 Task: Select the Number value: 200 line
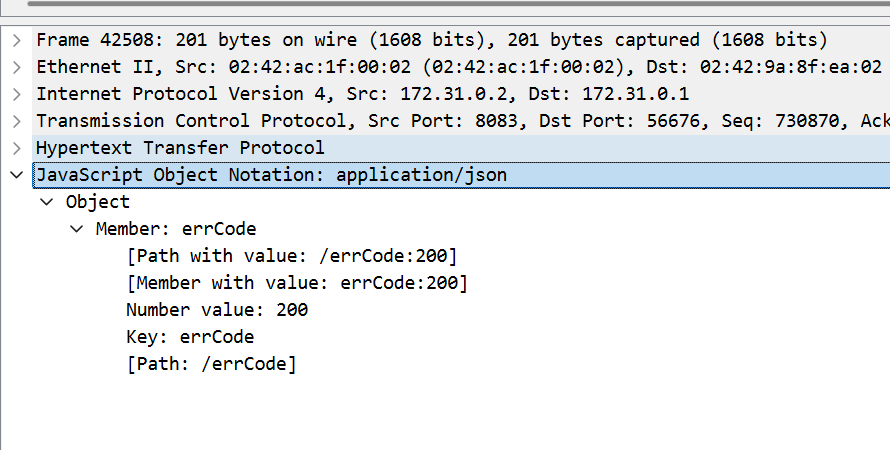pyautogui.click(x=217, y=310)
